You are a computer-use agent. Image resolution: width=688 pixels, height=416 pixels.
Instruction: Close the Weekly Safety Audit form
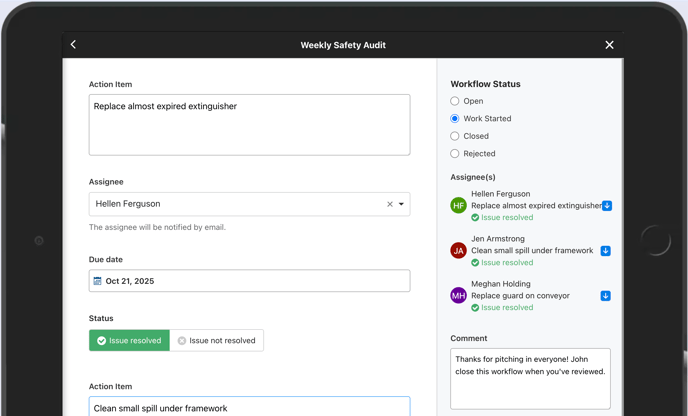pos(609,45)
